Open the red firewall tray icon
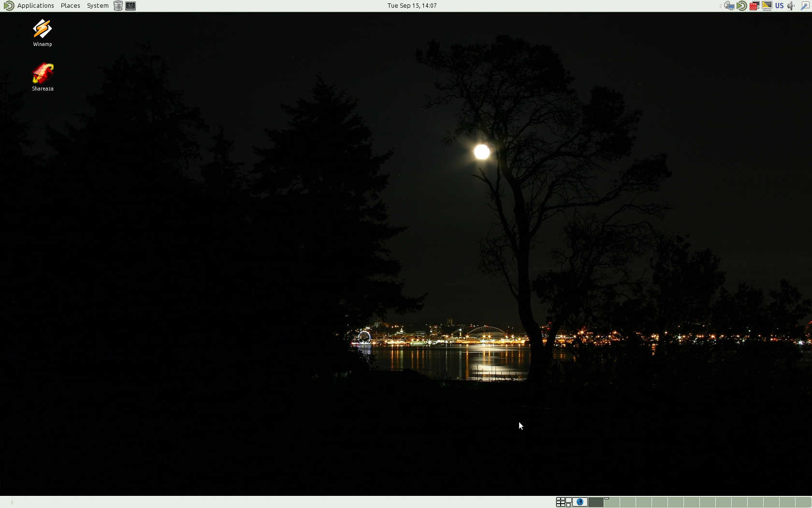812x508 pixels. tap(754, 6)
